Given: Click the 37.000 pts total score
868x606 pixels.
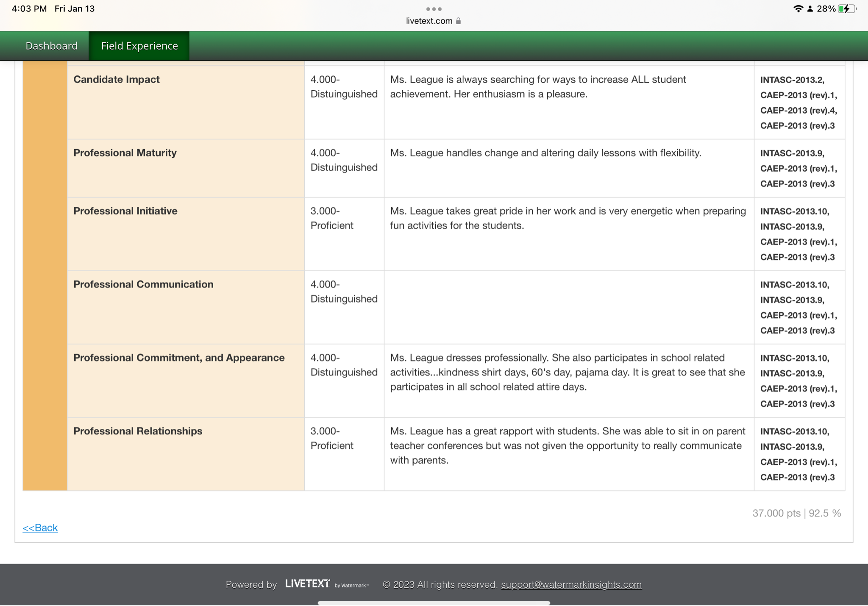Looking at the screenshot, I should pyautogui.click(x=776, y=513).
